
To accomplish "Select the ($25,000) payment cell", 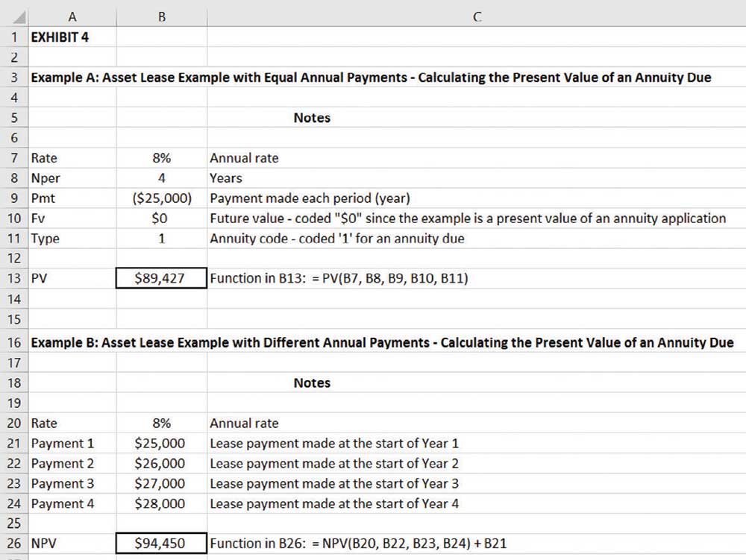I will pos(162,198).
